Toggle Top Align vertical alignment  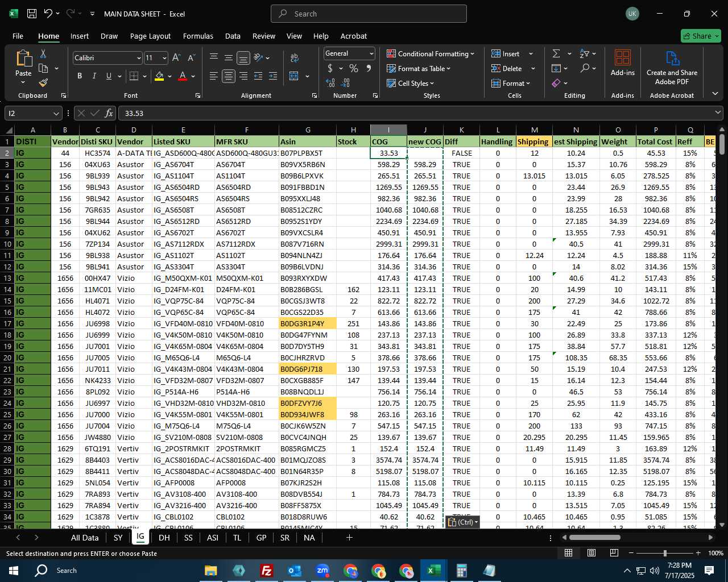tap(214, 58)
